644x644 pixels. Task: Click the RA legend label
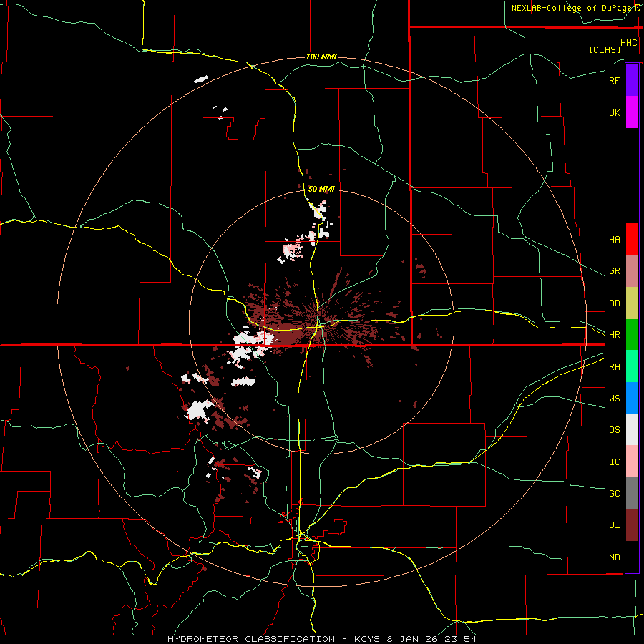[x=614, y=367]
